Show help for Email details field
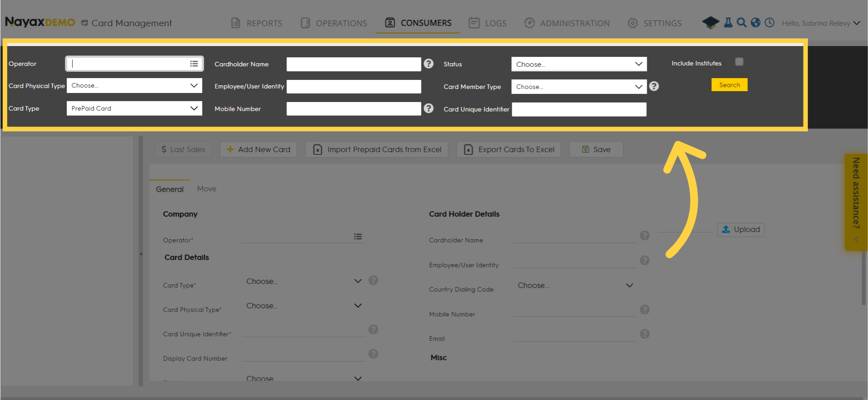Image resolution: width=868 pixels, height=400 pixels. coord(644,334)
